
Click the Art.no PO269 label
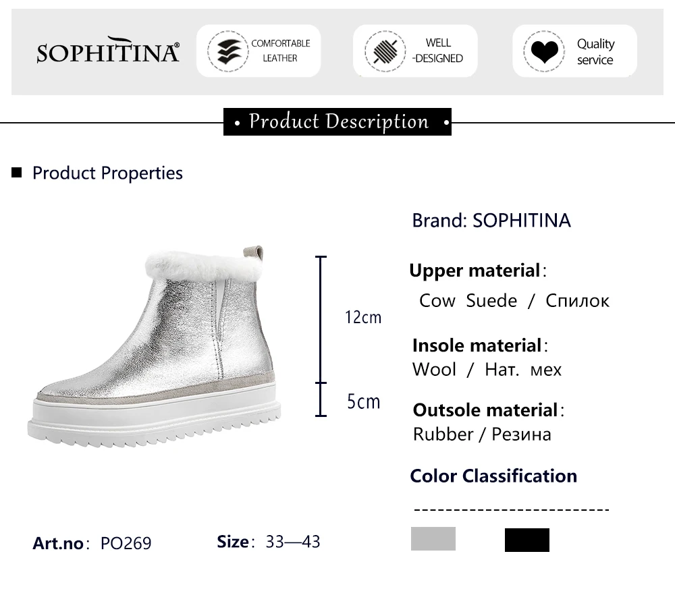click(92, 543)
